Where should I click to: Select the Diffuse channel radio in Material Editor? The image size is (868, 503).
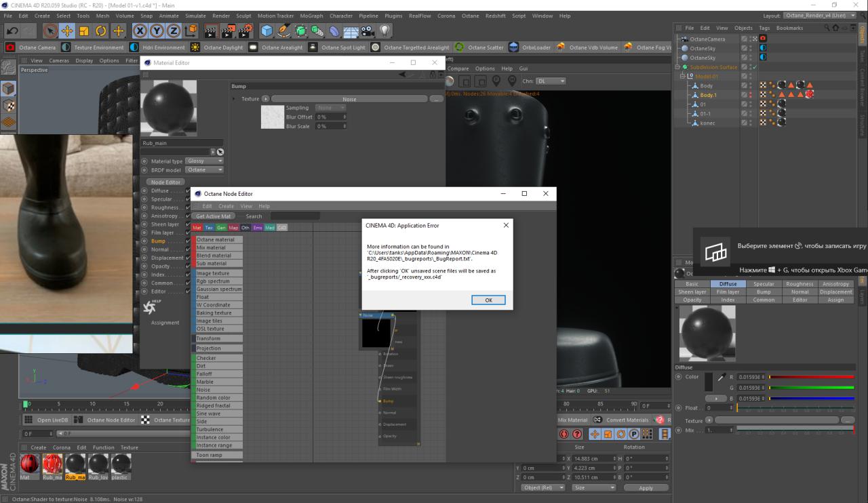pos(144,190)
